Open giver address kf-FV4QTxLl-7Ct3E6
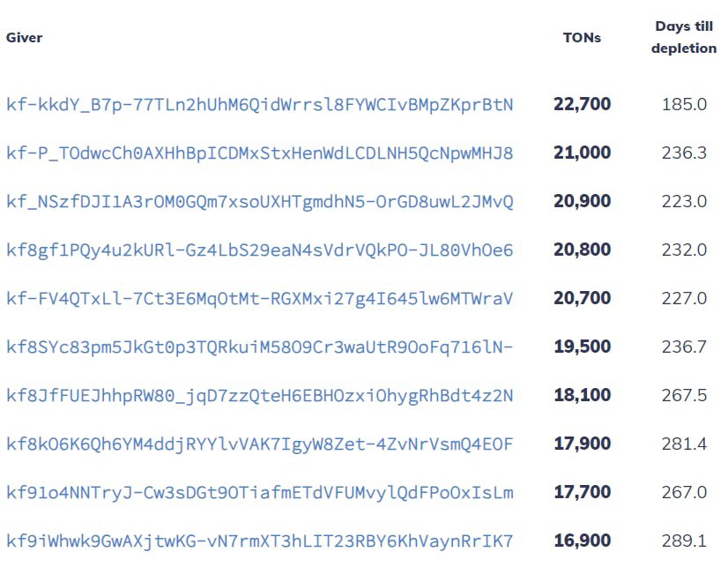This screenshot has width=728, height=567. tap(259, 298)
